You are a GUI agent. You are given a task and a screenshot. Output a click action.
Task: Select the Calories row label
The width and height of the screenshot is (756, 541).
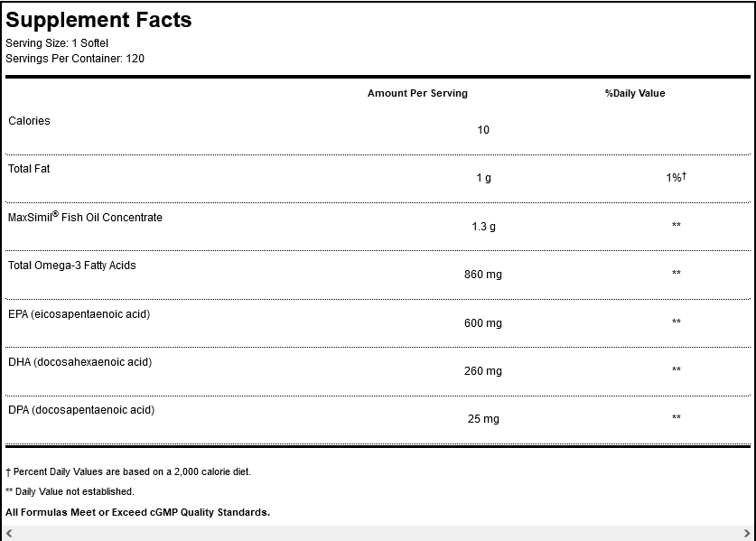coord(29,121)
